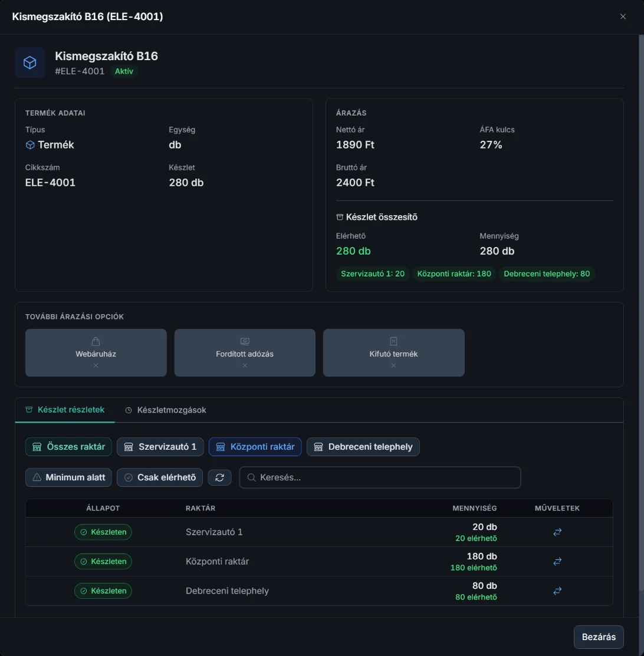Click the clock icon on Készletmozgások tab
Screen dimensions: 644x656
129,410
